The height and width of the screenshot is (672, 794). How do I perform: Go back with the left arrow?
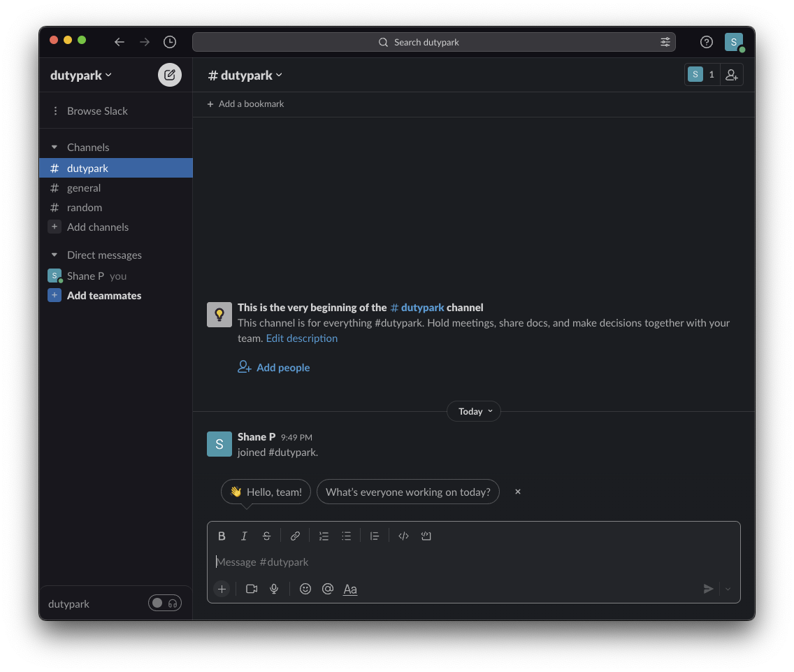(x=120, y=42)
